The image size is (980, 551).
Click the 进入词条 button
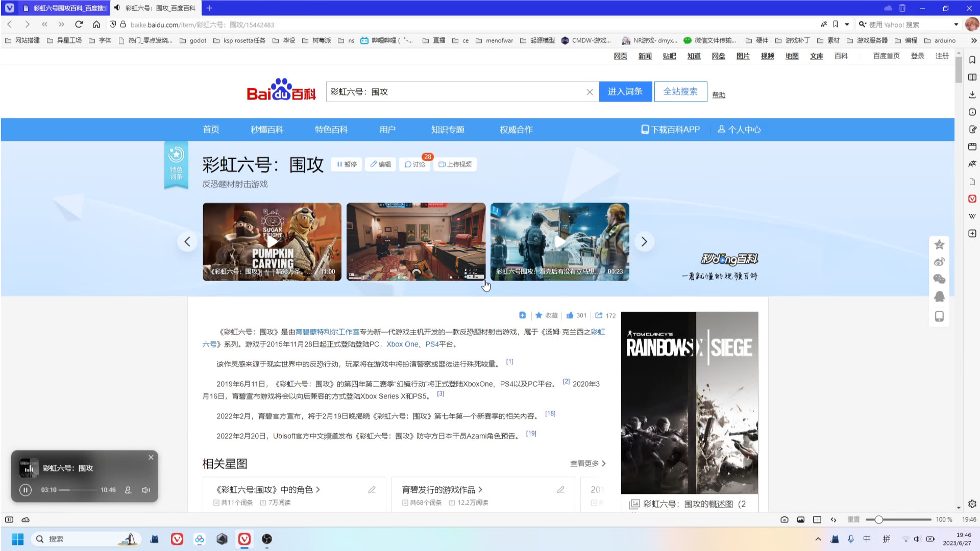point(625,91)
